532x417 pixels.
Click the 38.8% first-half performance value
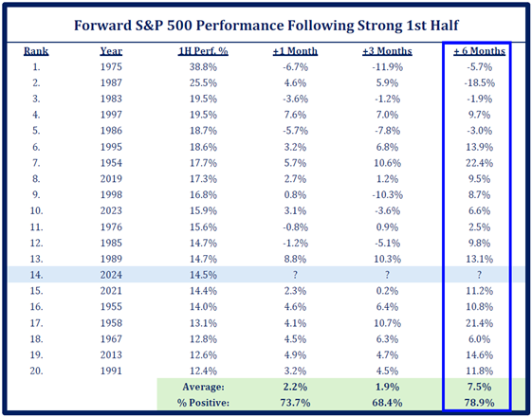click(203, 66)
